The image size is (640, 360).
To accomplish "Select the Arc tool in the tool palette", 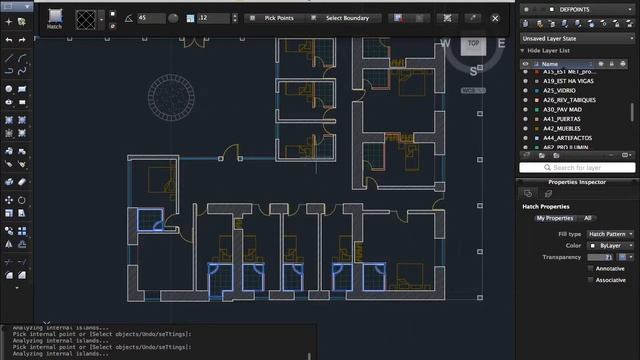I will [x=22, y=58].
